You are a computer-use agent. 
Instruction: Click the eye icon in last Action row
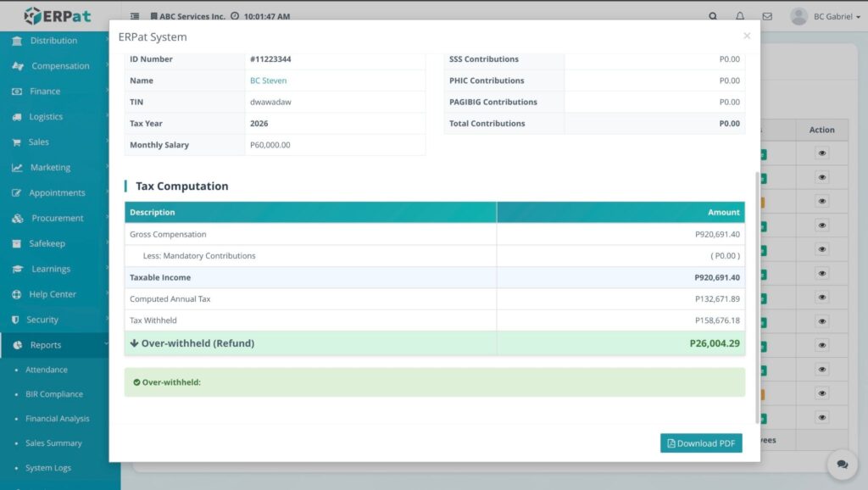pyautogui.click(x=821, y=417)
